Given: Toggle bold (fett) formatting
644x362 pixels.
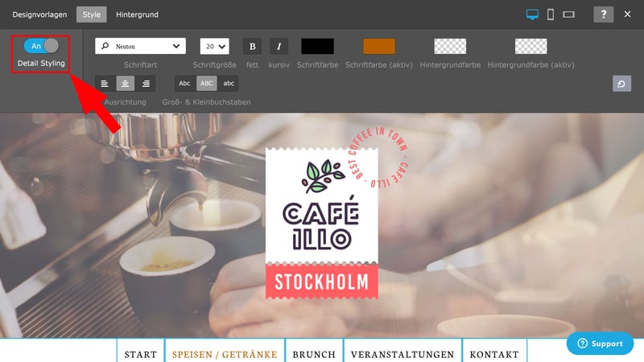Looking at the screenshot, I should (252, 47).
